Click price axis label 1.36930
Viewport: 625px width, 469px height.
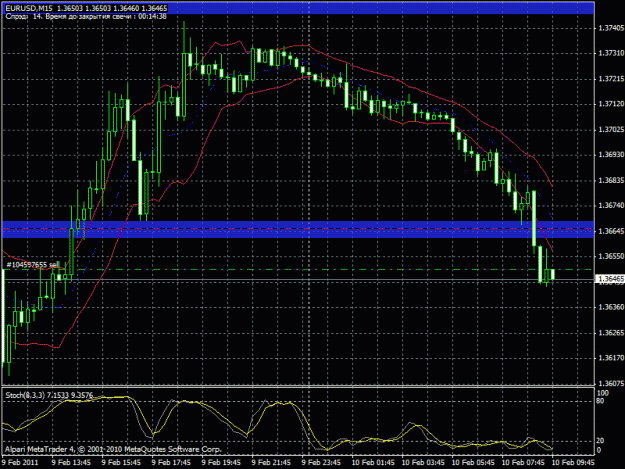[x=611, y=155]
